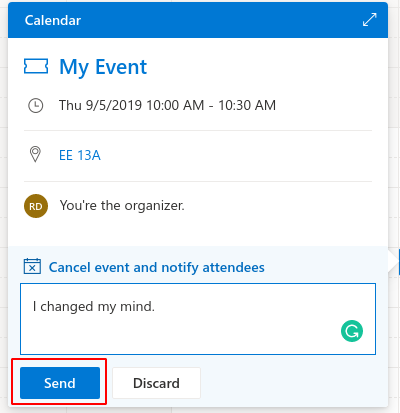Open the Grammarly icon in message box
Image resolution: width=400 pixels, height=413 pixels.
click(352, 331)
